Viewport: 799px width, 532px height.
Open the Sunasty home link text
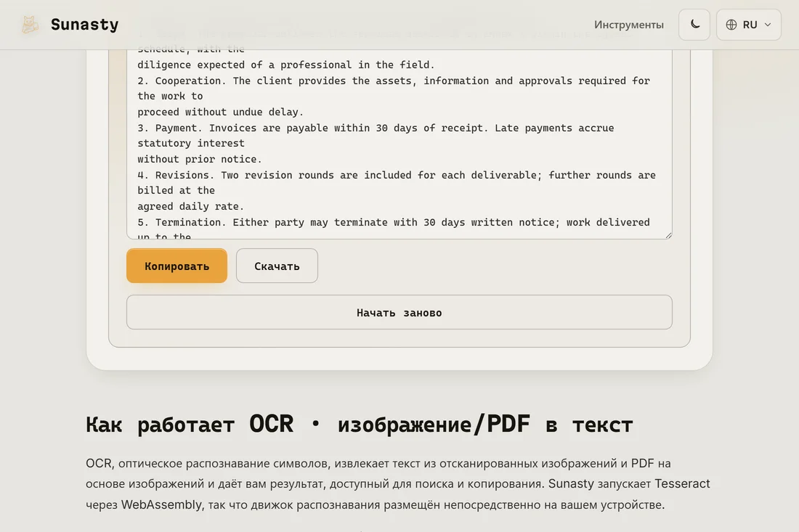point(84,25)
